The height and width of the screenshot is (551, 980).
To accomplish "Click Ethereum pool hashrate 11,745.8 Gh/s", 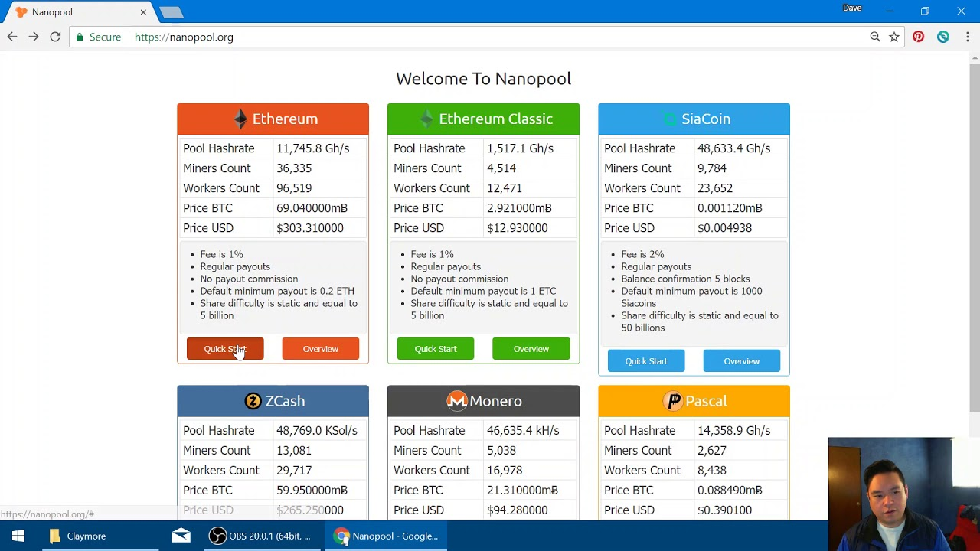I will (x=312, y=148).
